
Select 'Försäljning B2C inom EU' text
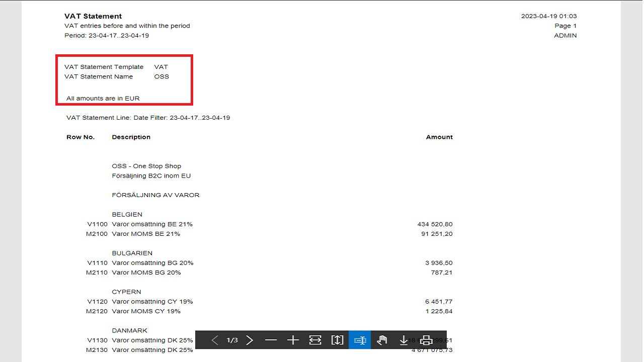(x=151, y=175)
